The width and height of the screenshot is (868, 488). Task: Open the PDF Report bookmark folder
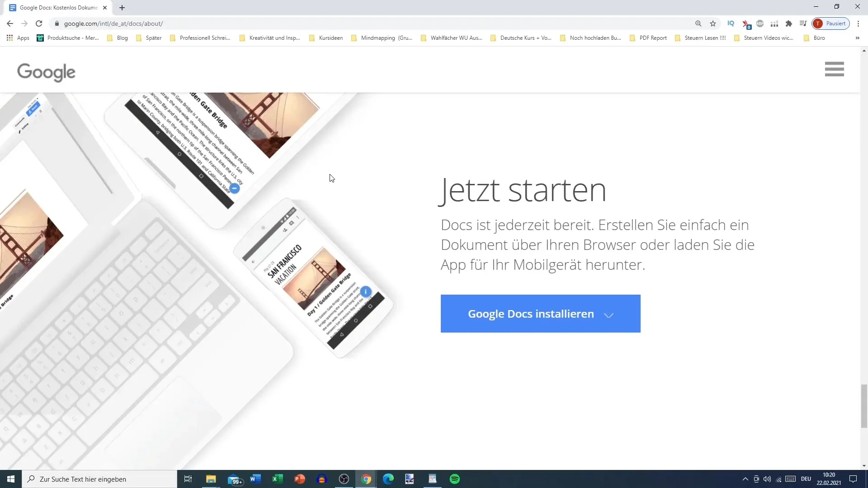[x=648, y=38]
